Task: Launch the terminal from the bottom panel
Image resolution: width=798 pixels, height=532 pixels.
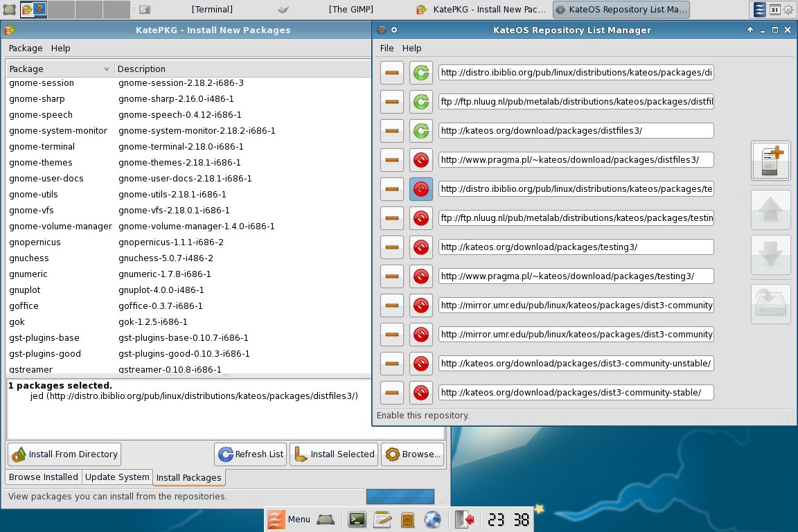Action: coord(357,520)
